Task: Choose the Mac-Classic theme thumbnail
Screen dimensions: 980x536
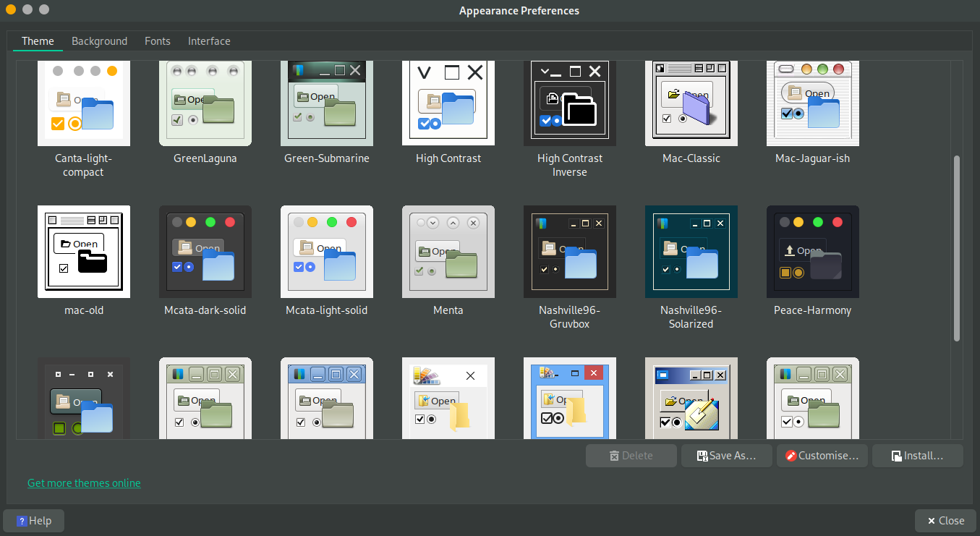Action: 691,103
